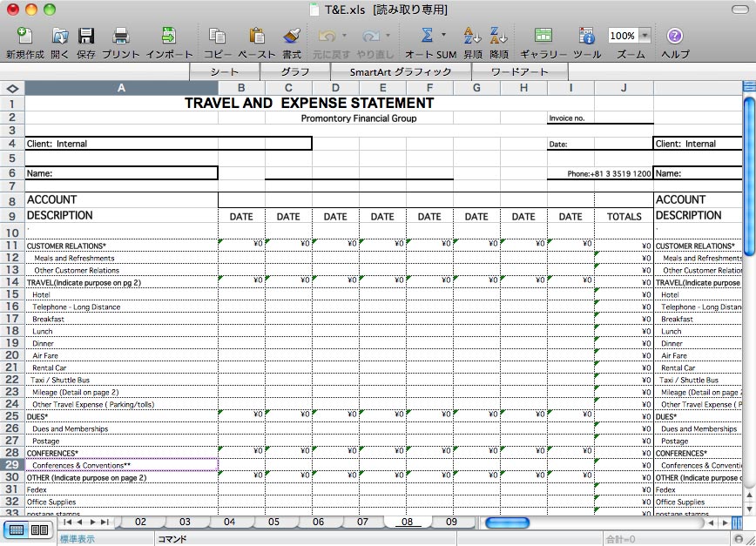Select the 書式 format painter brush
Screen dimensions: 756x546
[x=291, y=37]
